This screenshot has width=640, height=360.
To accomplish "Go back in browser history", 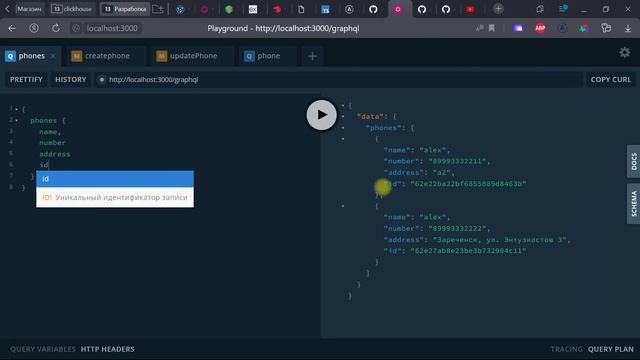I will pyautogui.click(x=12, y=28).
